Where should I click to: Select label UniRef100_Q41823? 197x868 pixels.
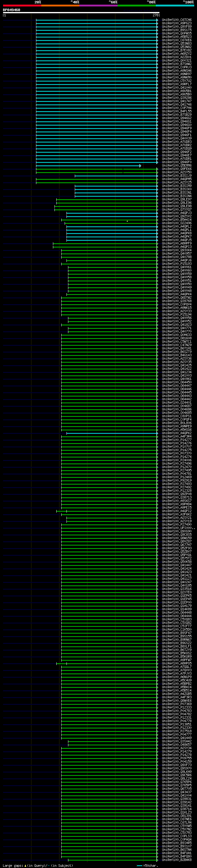pos(177,325)
